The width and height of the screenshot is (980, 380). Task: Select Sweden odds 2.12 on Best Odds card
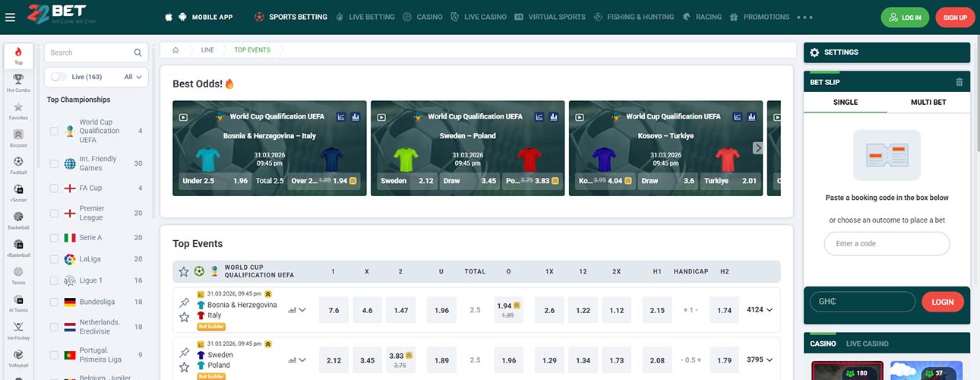[406, 181]
